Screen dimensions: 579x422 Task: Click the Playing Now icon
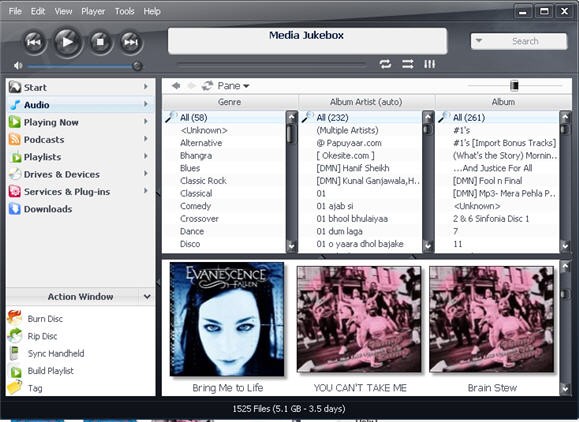tap(15, 122)
